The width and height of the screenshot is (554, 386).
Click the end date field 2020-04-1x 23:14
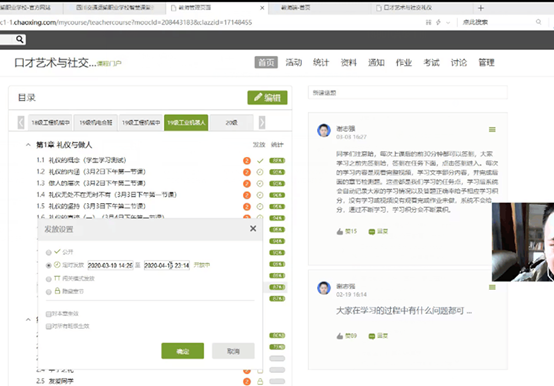pos(167,265)
